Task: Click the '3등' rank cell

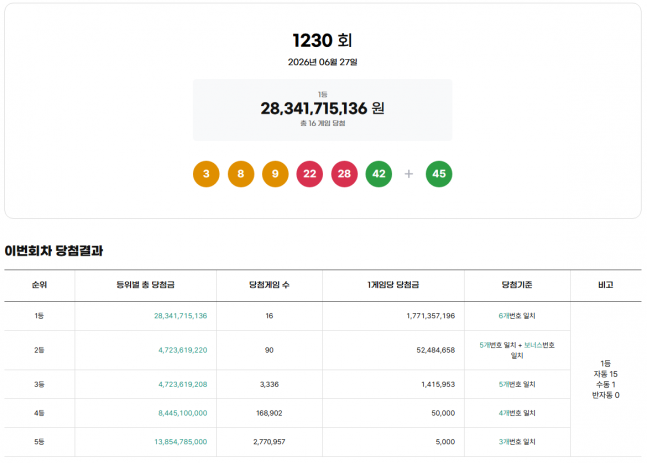Action: [39, 384]
